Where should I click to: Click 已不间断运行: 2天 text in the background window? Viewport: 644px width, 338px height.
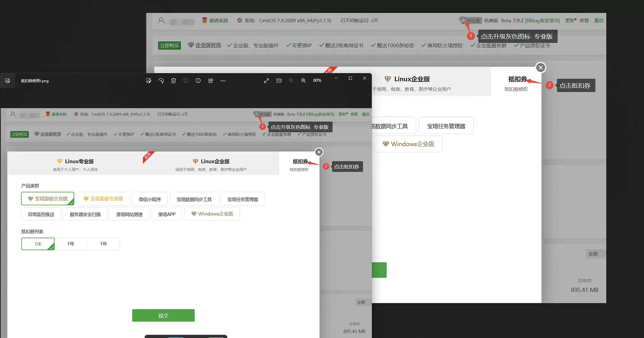coord(359,20)
